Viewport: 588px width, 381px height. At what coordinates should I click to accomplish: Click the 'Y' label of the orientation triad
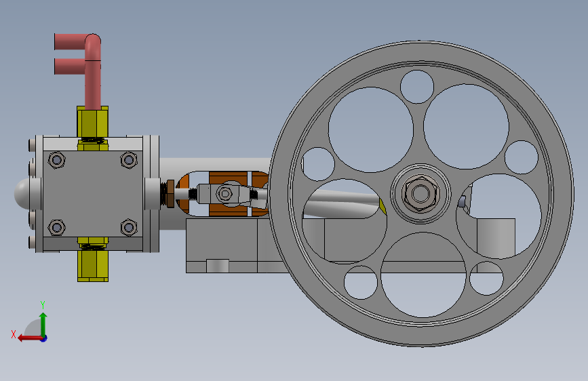(x=43, y=304)
